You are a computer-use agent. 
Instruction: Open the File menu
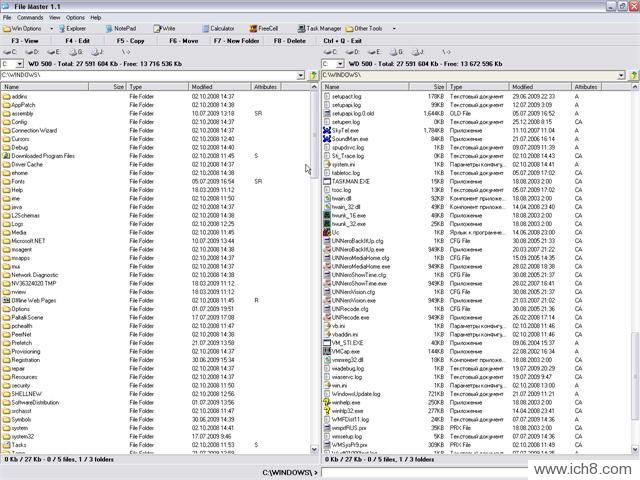tap(7, 18)
